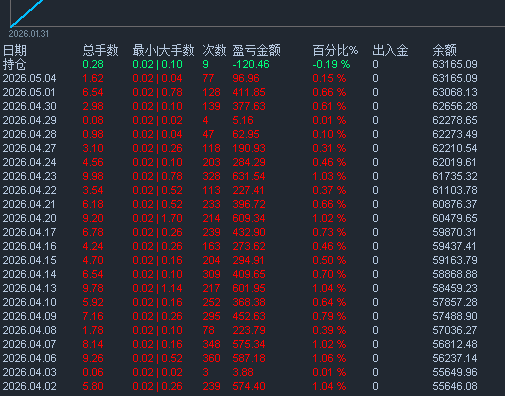
Task: Click profit value 377.63 on 2026.04.30
Action: coord(249,106)
